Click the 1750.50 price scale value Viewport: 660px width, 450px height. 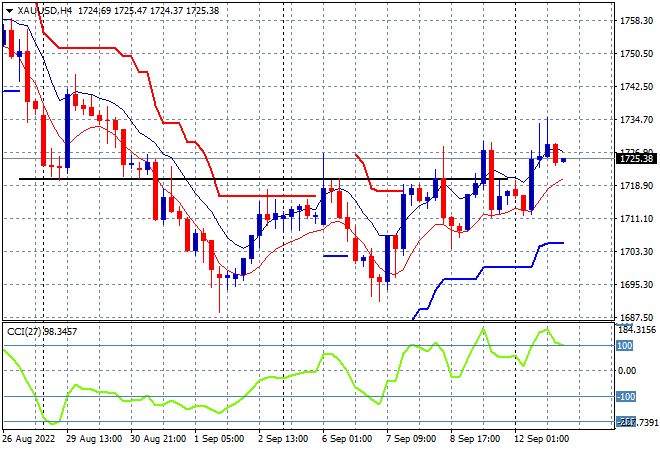[636, 53]
